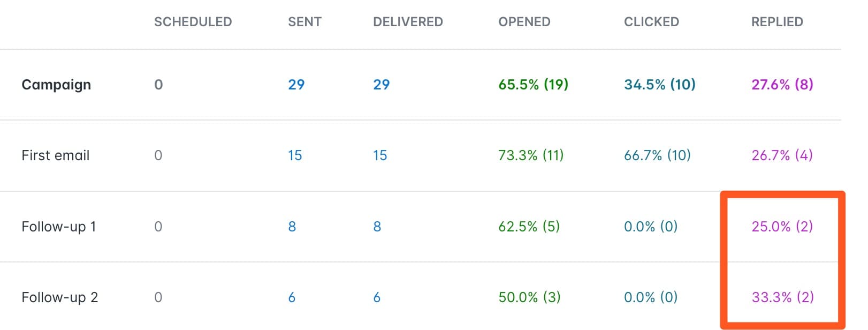The image size is (868, 330).
Task: Click Follow-up 1's 62.5% (5) opened value
Action: point(529,227)
